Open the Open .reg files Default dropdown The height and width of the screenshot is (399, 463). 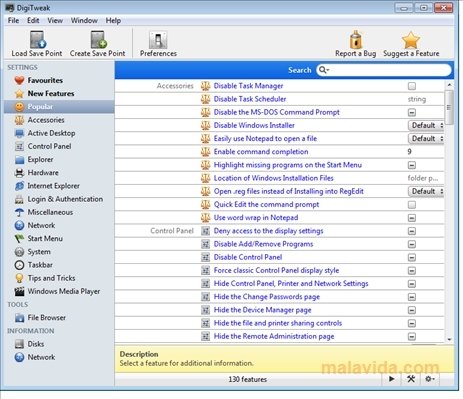pos(426,191)
